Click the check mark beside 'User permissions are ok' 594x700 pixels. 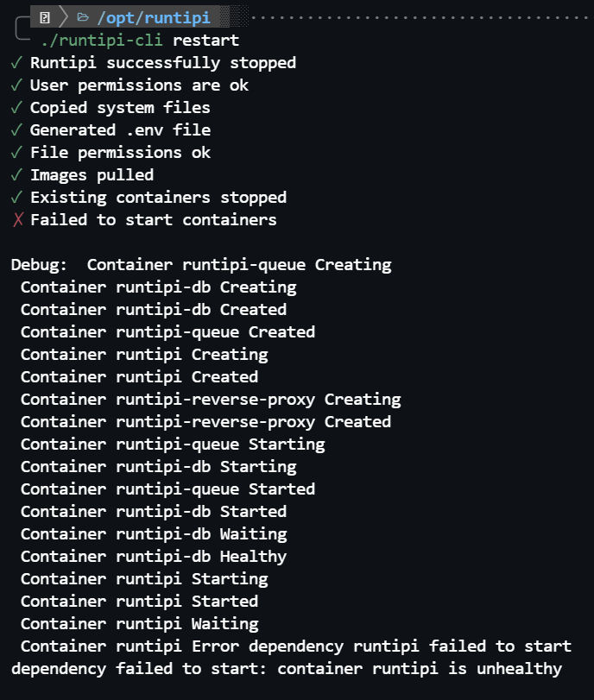tap(17, 85)
